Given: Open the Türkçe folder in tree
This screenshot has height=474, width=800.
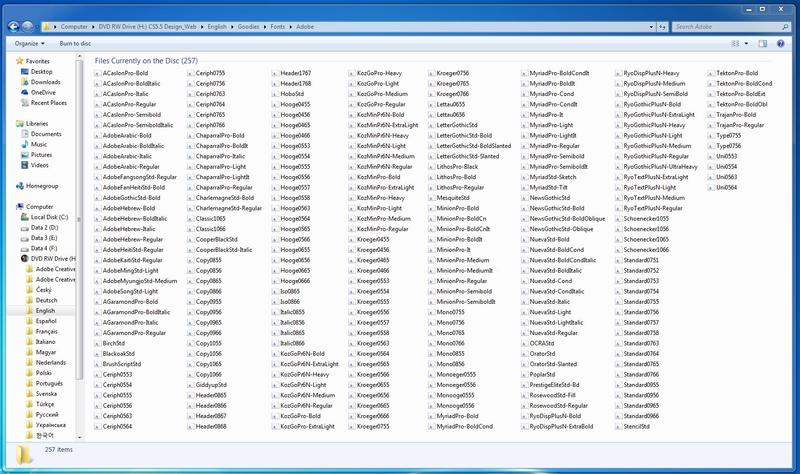Looking at the screenshot, I should coord(40,404).
